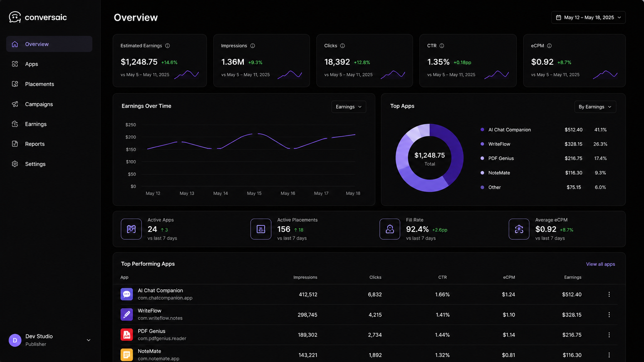The height and width of the screenshot is (362, 644).
Task: Open the AI Chat Companion app name in table
Action: [x=160, y=290]
